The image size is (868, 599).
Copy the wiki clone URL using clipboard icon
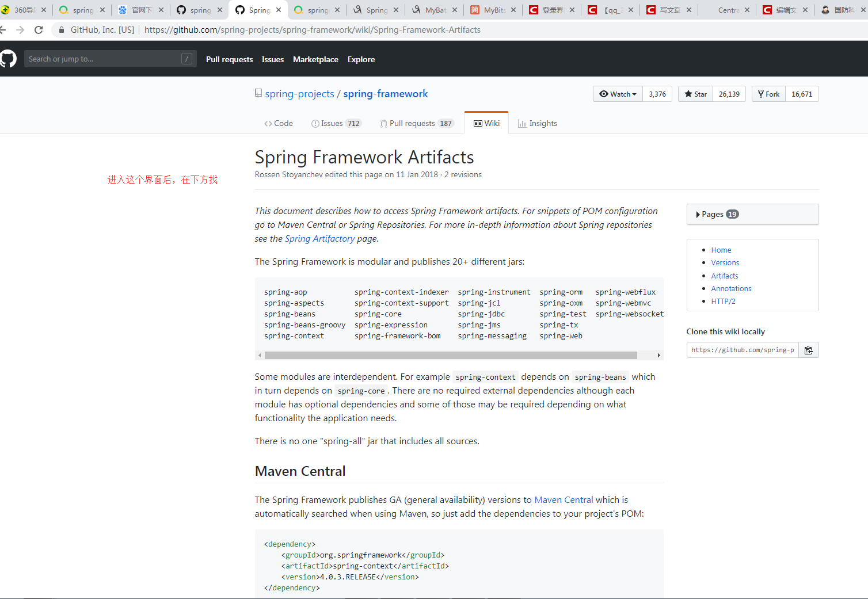808,349
